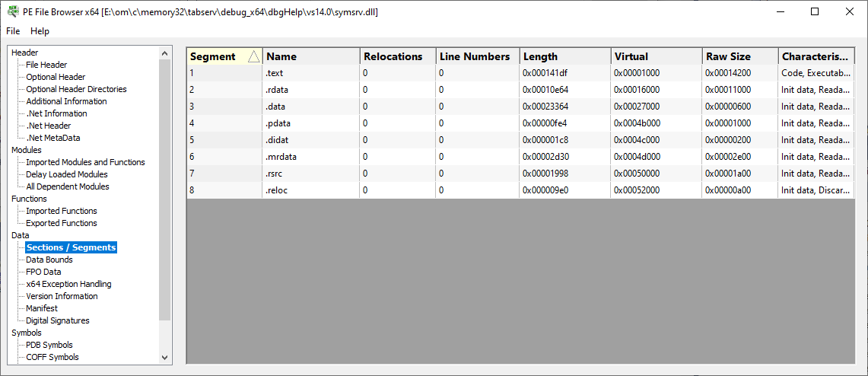Click raw size 0x00000600

click(728, 107)
